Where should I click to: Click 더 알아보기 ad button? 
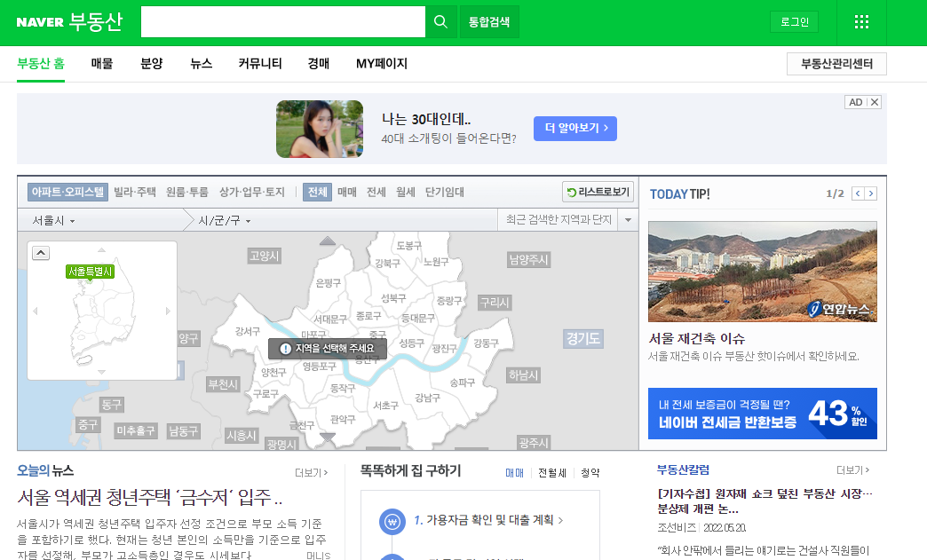pyautogui.click(x=575, y=128)
